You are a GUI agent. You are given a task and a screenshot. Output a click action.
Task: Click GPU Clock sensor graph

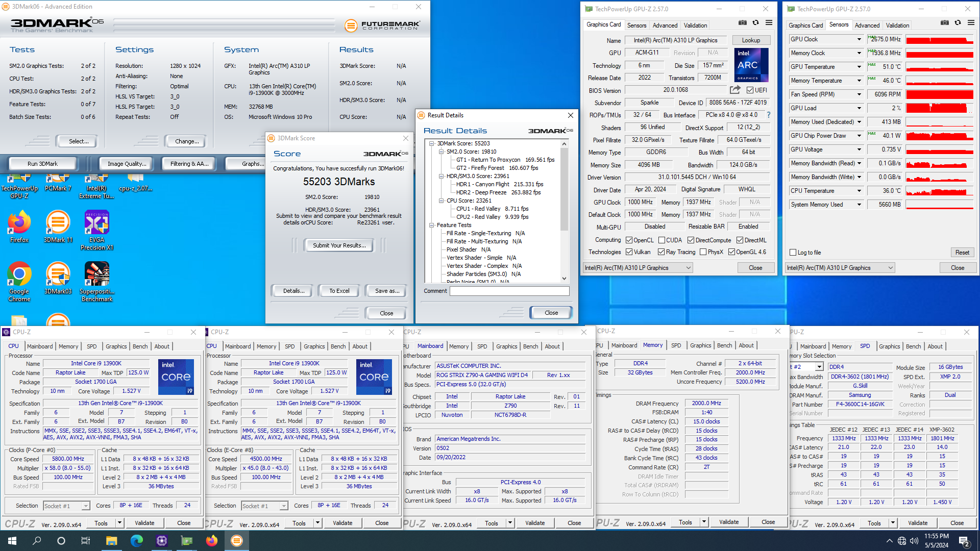click(x=939, y=39)
